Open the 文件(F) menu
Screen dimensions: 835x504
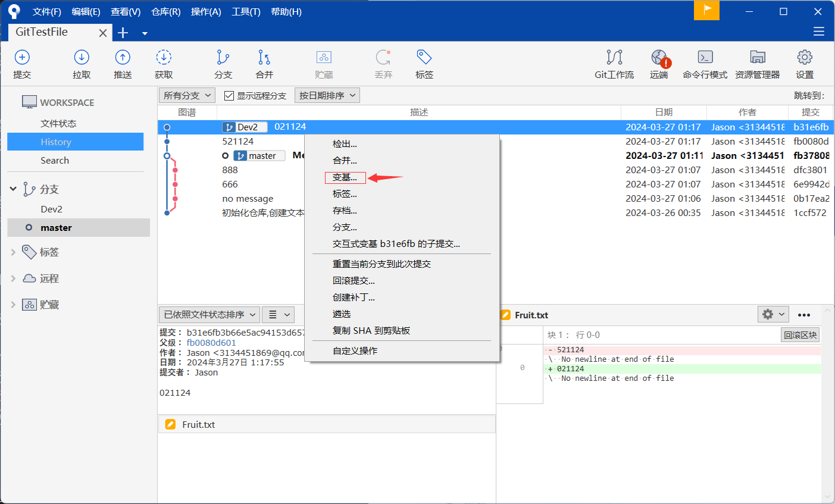tap(46, 11)
